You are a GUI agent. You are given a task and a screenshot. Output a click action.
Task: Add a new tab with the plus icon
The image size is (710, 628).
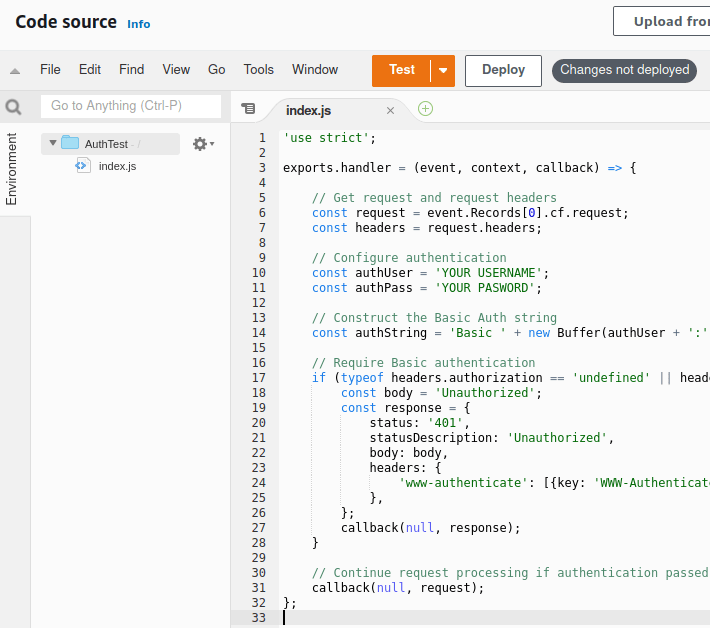pyautogui.click(x=425, y=109)
